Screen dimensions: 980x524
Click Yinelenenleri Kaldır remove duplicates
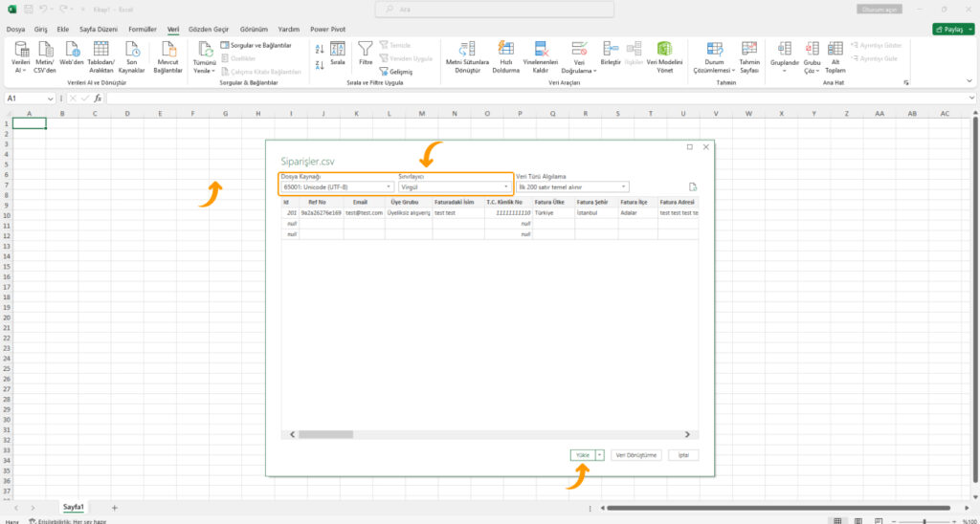pyautogui.click(x=541, y=57)
